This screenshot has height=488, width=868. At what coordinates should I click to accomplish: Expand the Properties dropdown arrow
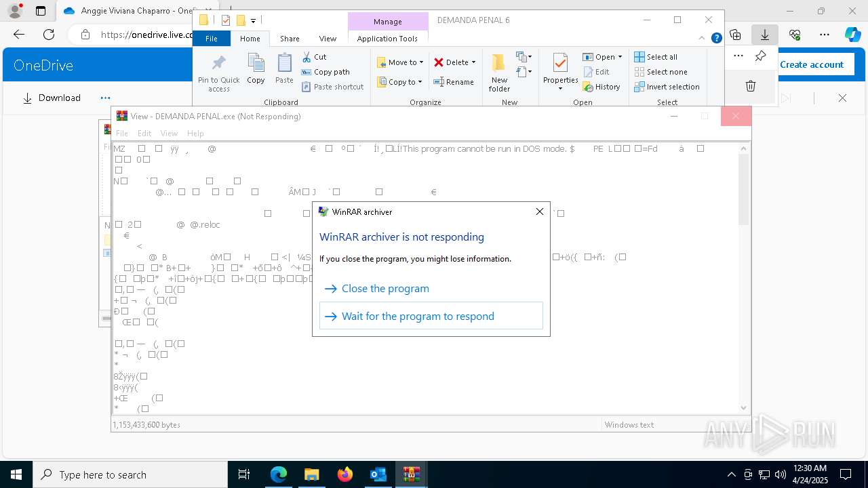[560, 89]
